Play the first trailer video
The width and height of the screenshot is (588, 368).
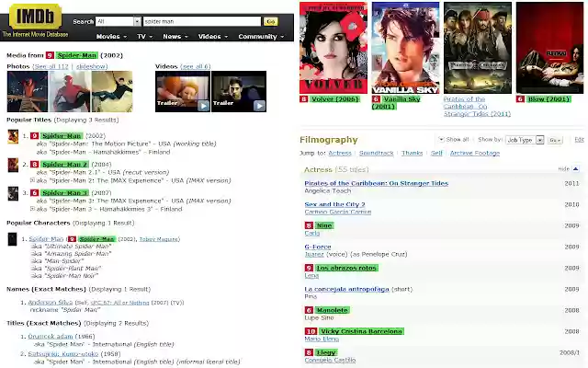(183, 91)
